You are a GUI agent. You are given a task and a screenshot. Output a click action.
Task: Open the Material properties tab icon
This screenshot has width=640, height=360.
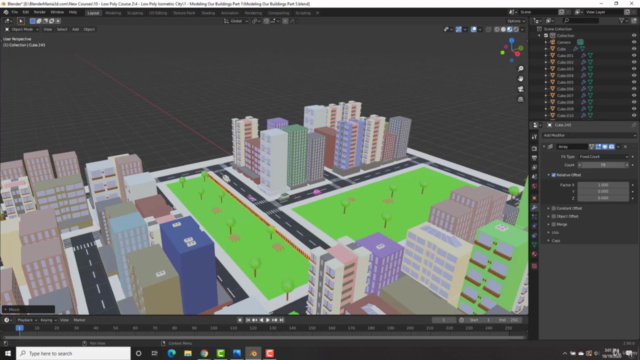[x=534, y=254]
